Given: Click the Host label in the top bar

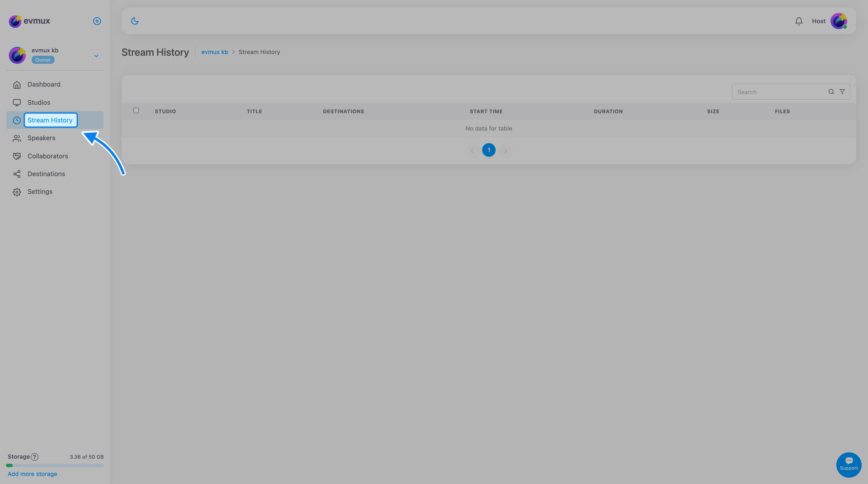Looking at the screenshot, I should (x=818, y=21).
